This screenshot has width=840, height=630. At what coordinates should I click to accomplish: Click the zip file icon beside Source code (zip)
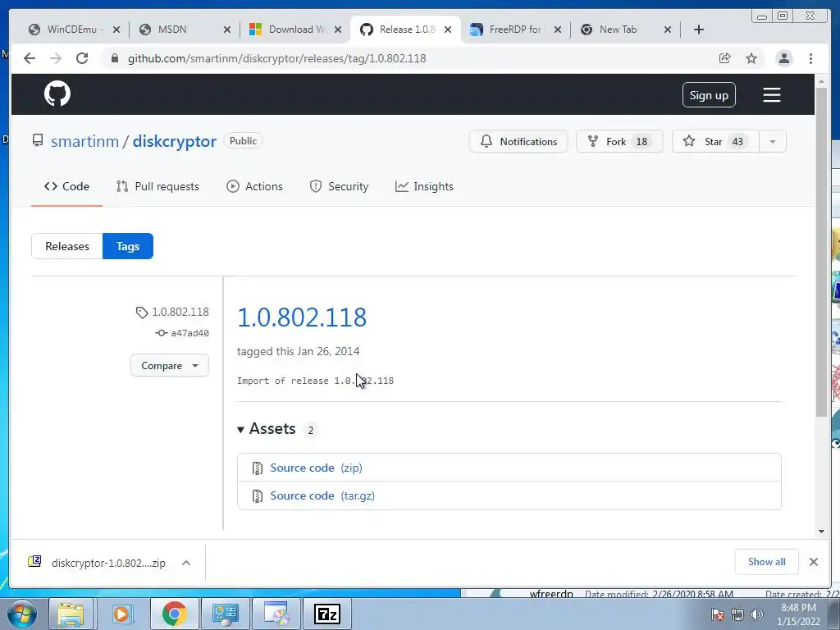[257, 468]
